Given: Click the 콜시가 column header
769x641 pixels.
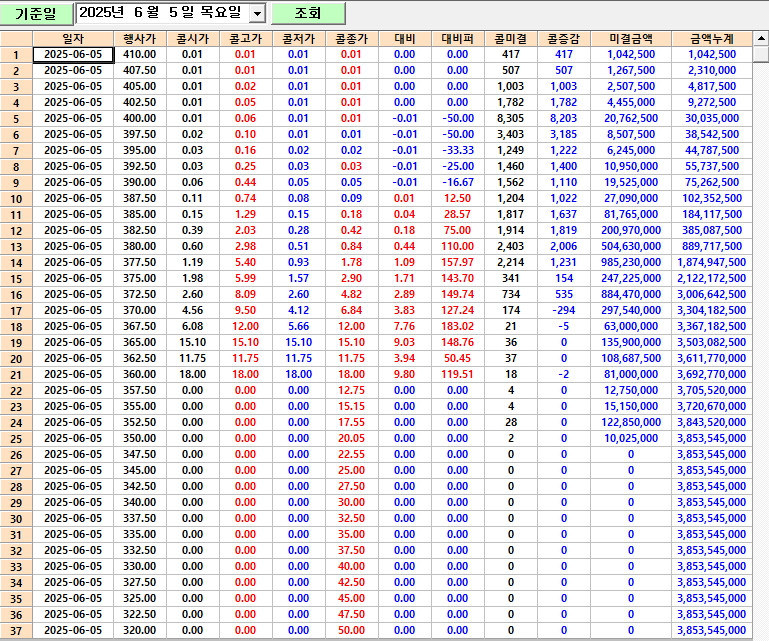Looking at the screenshot, I should (x=191, y=38).
